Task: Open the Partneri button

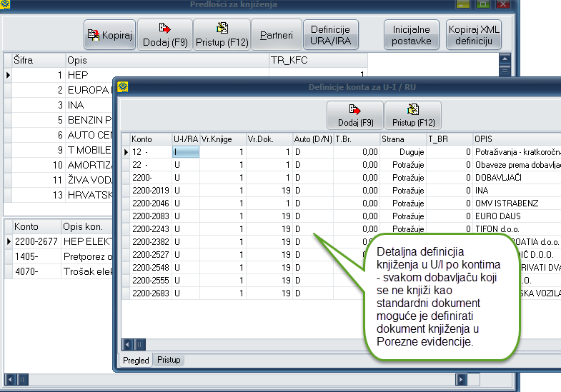Action: point(276,35)
